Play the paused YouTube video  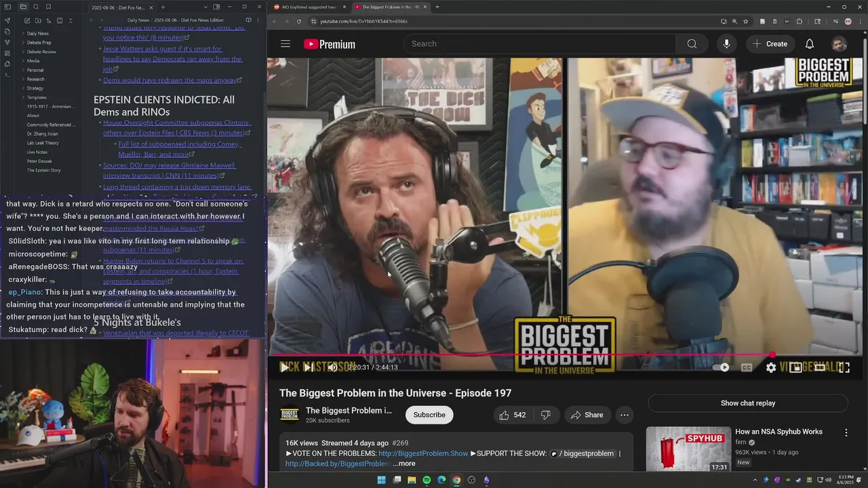pyautogui.click(x=284, y=367)
